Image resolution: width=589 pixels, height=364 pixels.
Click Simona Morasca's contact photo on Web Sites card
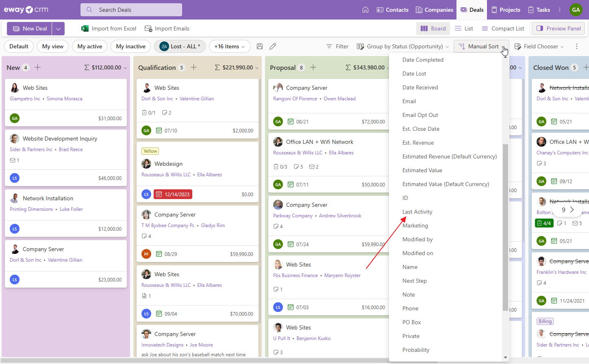point(15,88)
